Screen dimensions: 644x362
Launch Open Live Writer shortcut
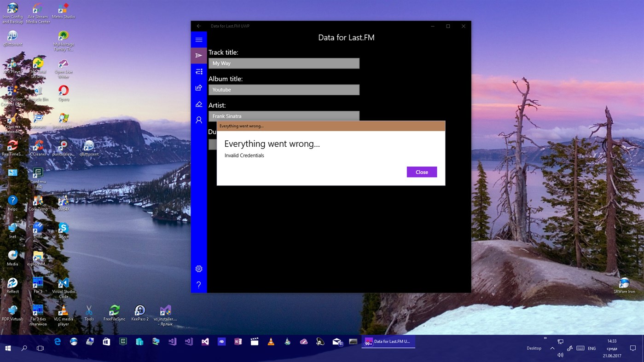(64, 69)
